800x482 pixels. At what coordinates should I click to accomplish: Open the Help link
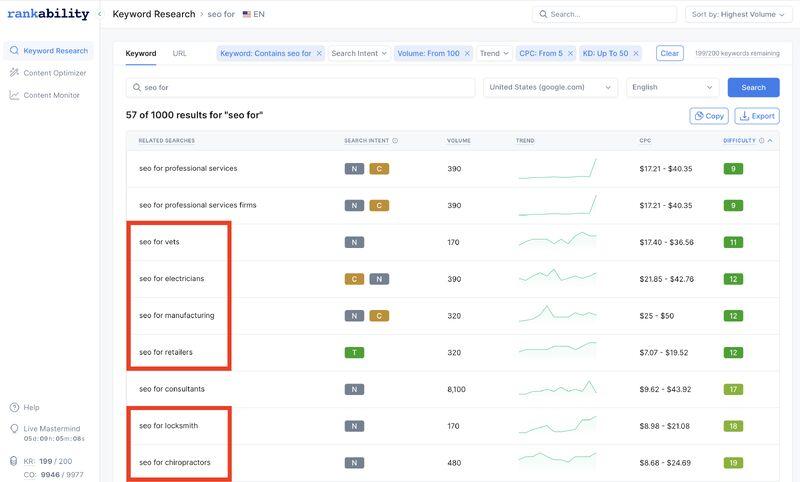coord(31,408)
